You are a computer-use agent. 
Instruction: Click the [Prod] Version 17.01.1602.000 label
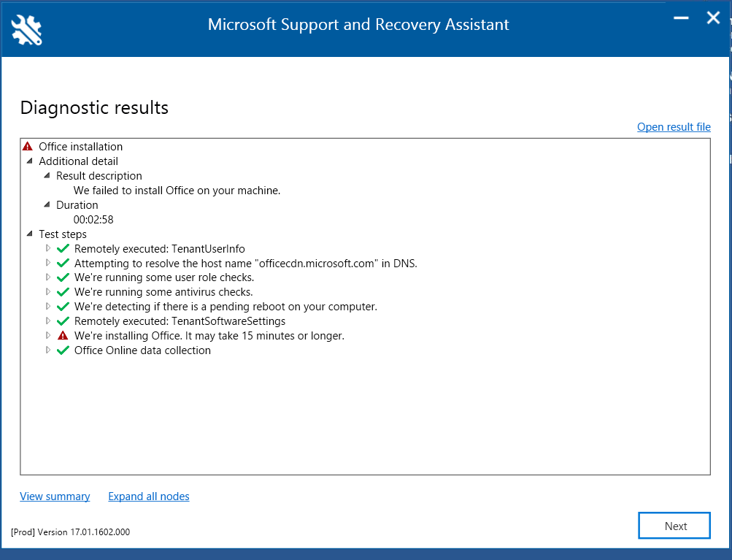[x=71, y=532]
